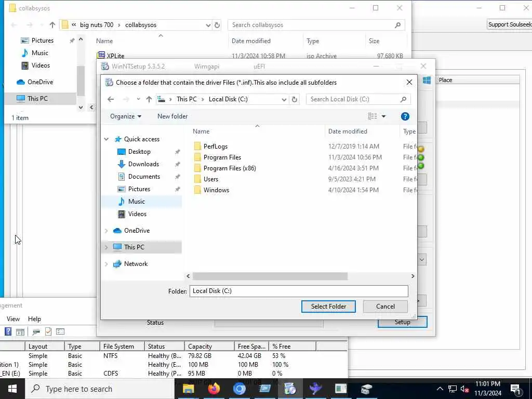Sort dialog files by Date modified
This screenshot has height=399, width=532.
[x=348, y=131]
